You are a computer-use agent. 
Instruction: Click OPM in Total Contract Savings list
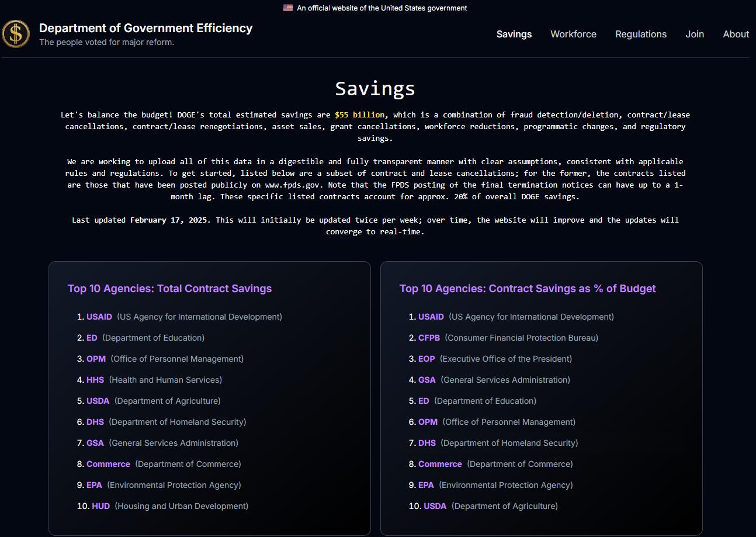(x=96, y=359)
